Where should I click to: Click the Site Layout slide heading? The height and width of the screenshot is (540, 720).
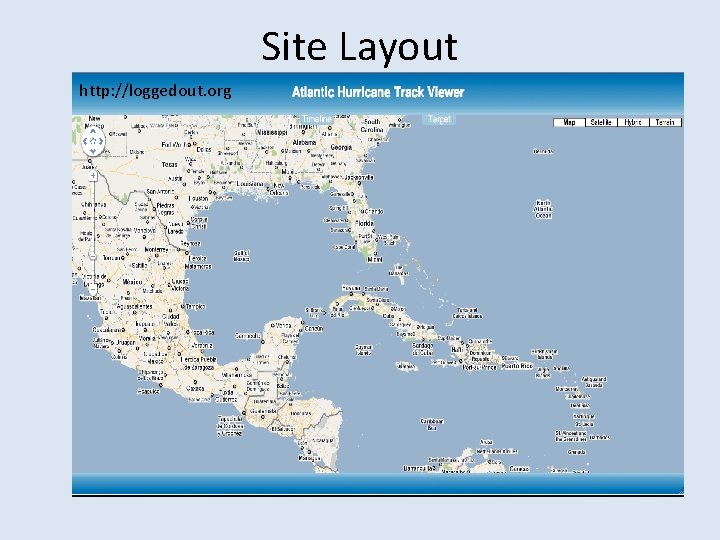coord(360,46)
